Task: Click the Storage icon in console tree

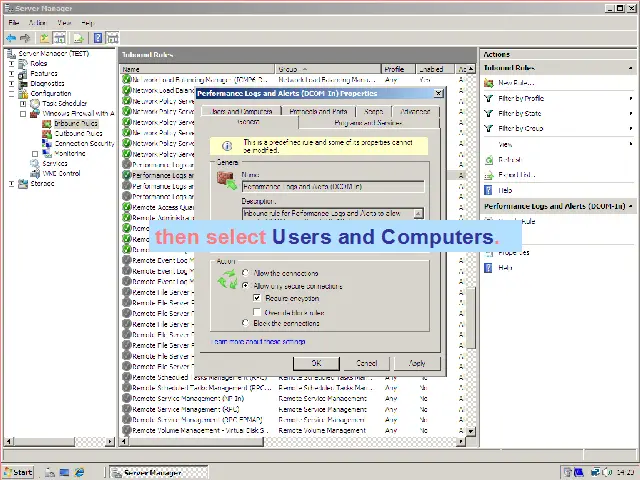Action: [x=23, y=183]
